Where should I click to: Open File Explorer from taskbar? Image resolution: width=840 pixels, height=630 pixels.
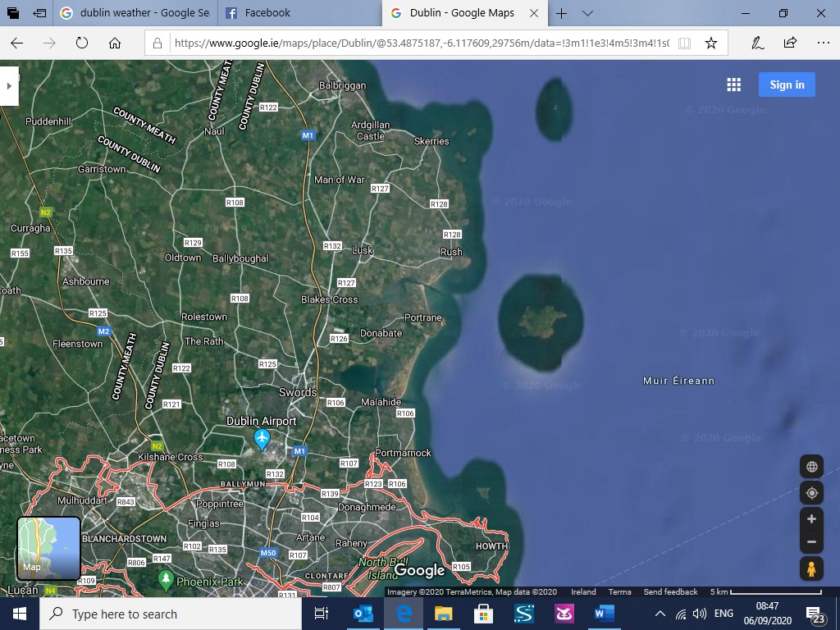click(444, 614)
